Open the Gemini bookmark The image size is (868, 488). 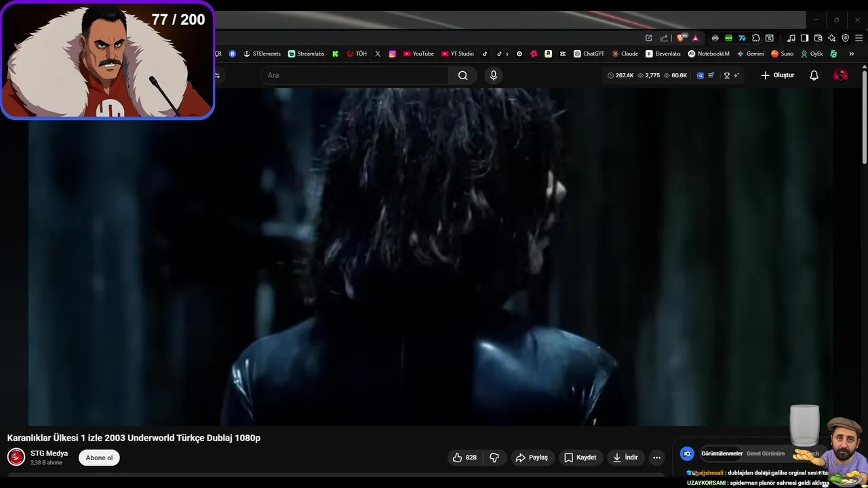[750, 54]
